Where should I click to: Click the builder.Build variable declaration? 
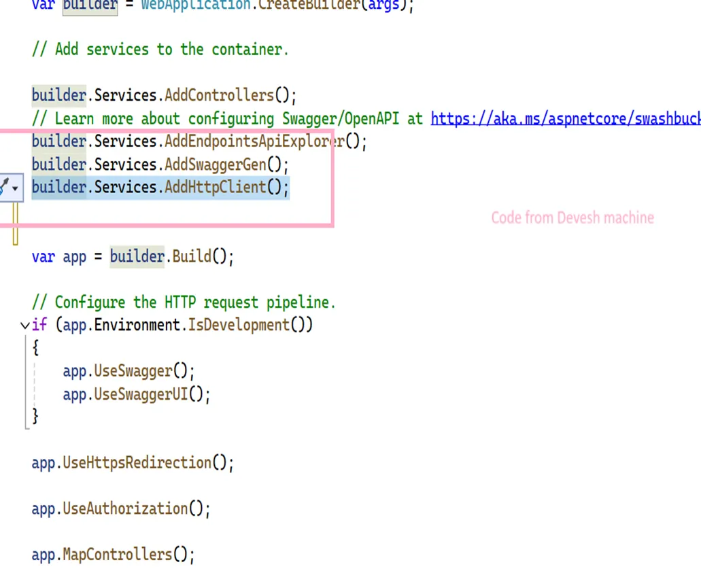click(x=133, y=256)
